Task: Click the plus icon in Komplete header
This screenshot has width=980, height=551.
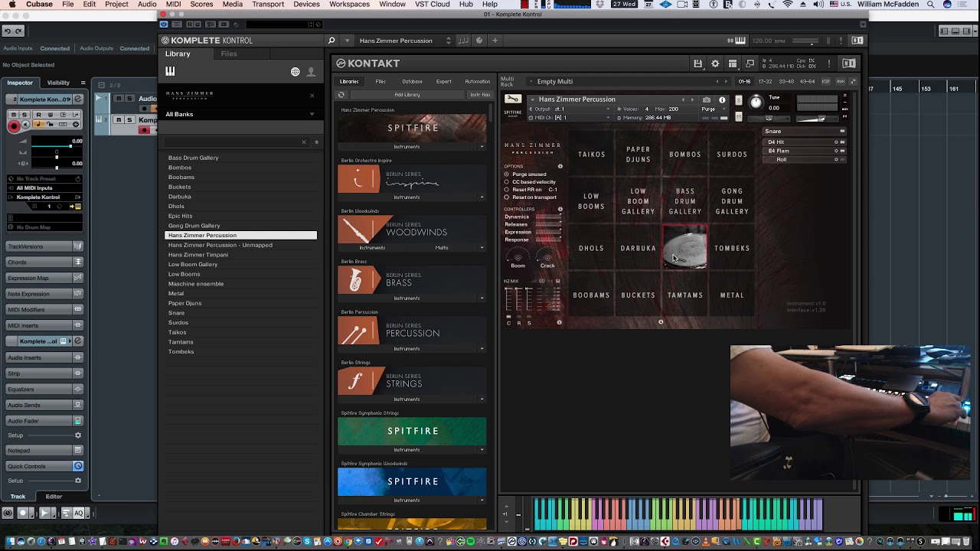Action: pos(495,41)
